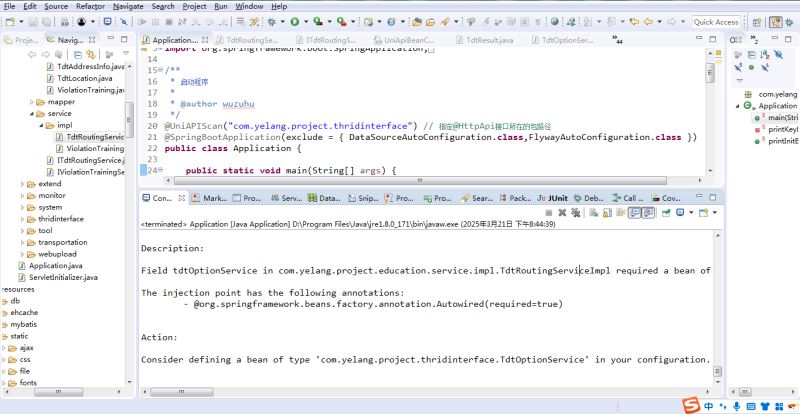Switch to the JUnit view tab
Viewport: 800px width, 414px height.
point(553,198)
